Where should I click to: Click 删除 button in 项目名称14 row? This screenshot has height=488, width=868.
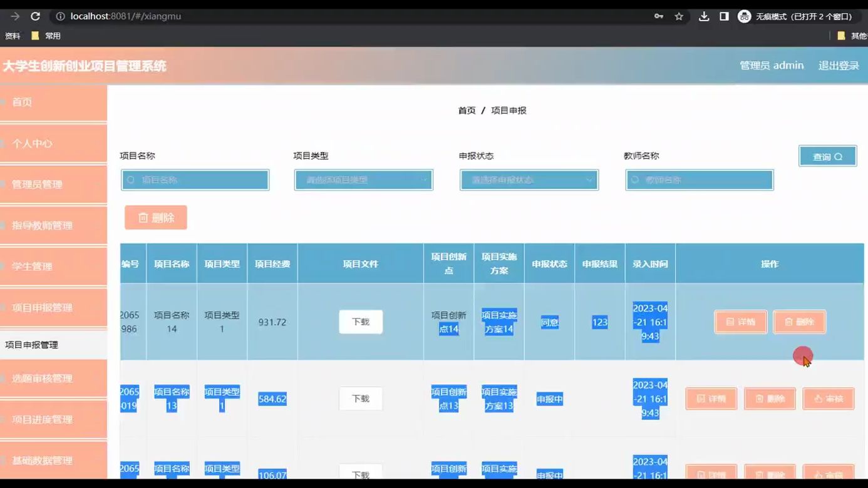tap(800, 322)
